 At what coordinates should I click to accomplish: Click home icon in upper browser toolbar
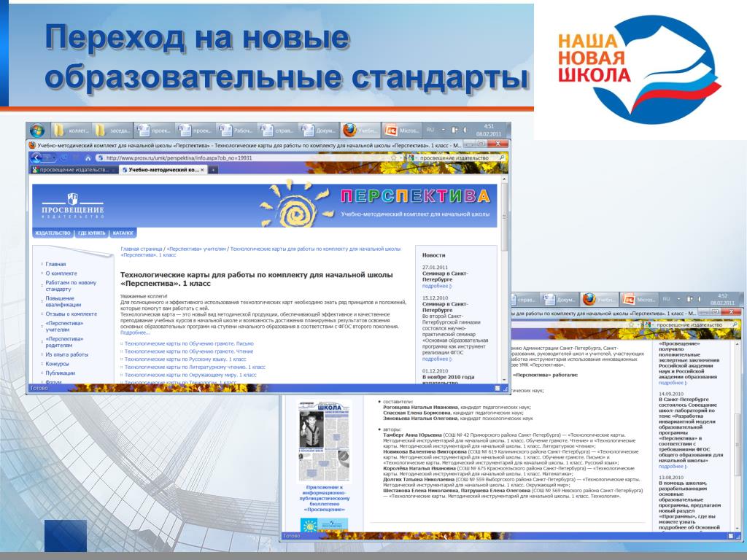[x=88, y=157]
